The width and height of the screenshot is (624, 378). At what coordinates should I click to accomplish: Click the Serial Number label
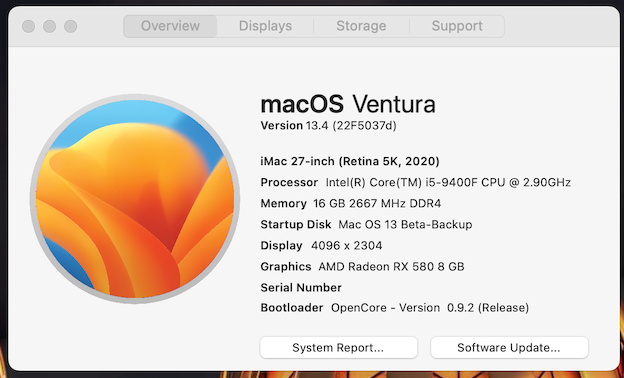[301, 288]
